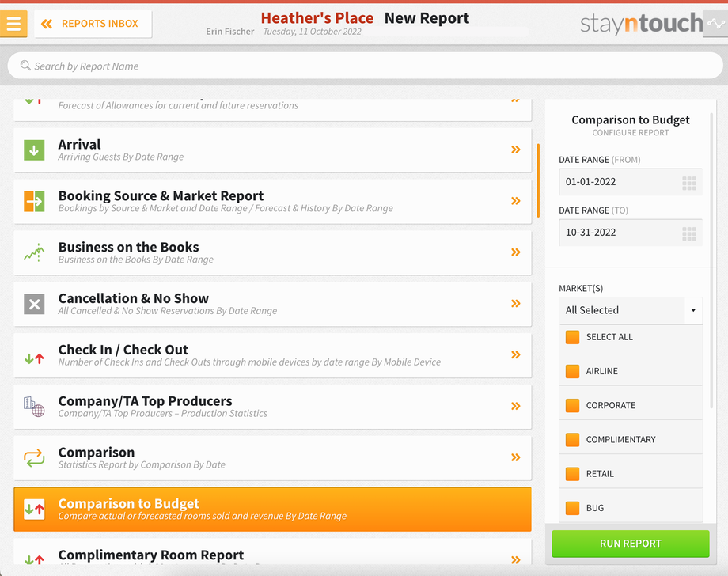Screen dimensions: 728x576
Task: Click Company/TA Top Producers building icon
Action: (x=34, y=407)
